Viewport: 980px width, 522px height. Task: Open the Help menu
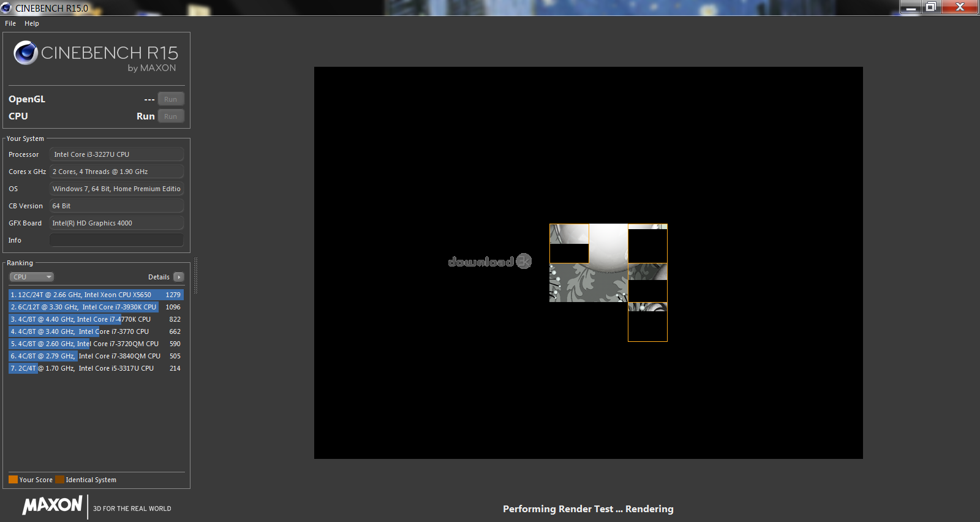(32, 23)
